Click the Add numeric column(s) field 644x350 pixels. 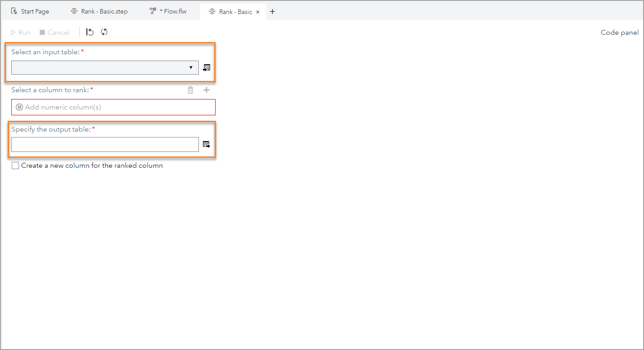(x=113, y=107)
